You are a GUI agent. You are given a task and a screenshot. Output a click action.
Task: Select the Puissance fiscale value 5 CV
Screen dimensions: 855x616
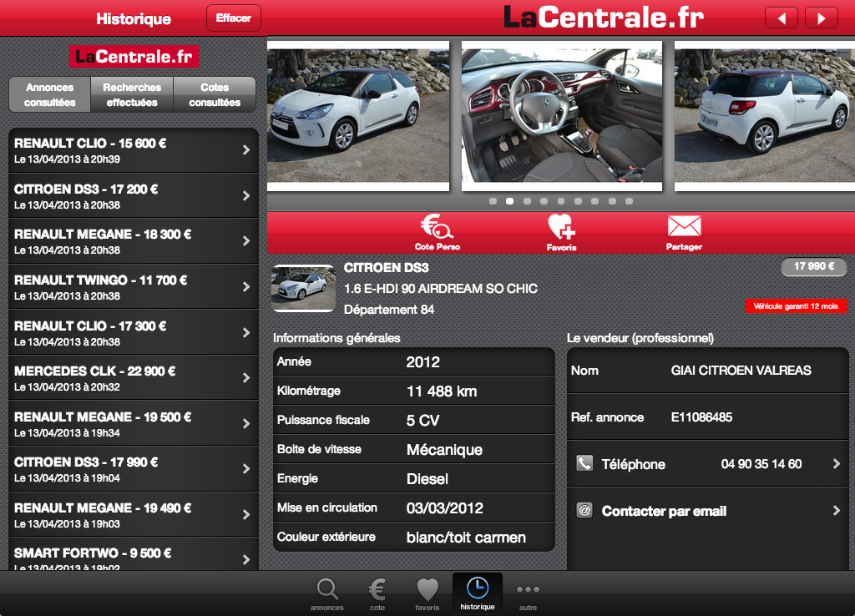coord(422,421)
